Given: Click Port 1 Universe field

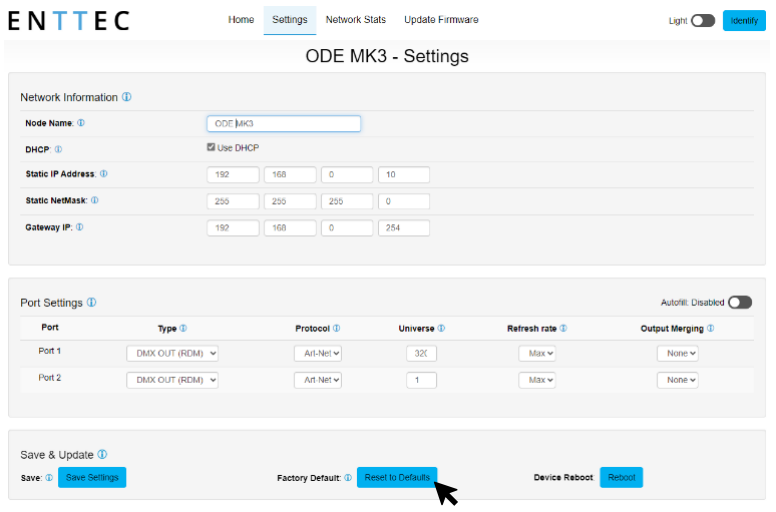Looking at the screenshot, I should 421,353.
